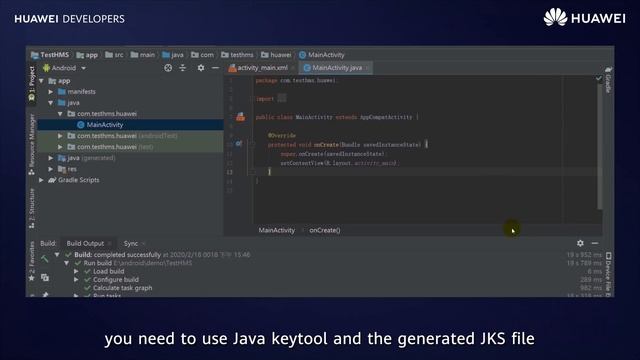Viewport: 640px width, 360px height.
Task: Click the Huawei logo in the top right
Action: click(584, 18)
